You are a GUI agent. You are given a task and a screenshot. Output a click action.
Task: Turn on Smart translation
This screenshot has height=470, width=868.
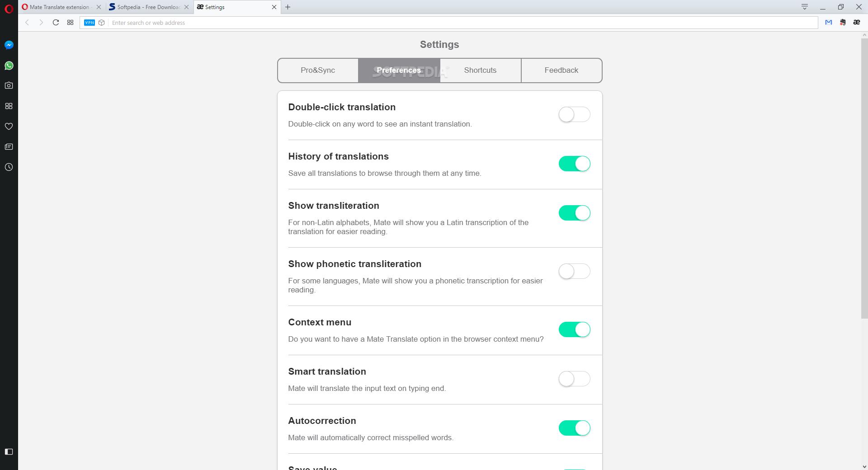pyautogui.click(x=574, y=379)
